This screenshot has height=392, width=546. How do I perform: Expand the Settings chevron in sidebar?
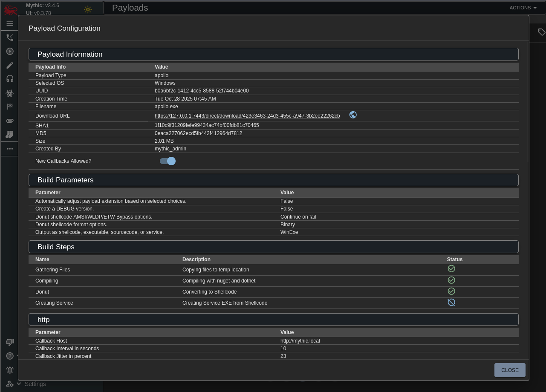click(x=19, y=384)
